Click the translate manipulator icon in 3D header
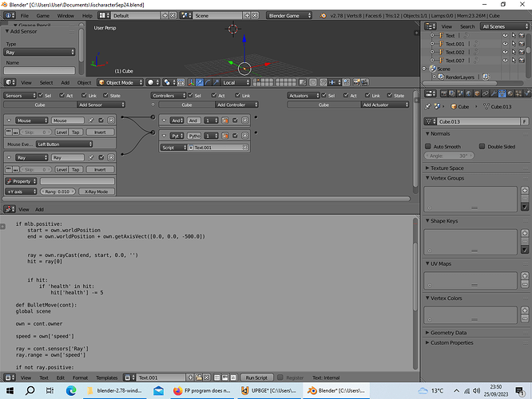The image size is (532, 399). [x=200, y=82]
